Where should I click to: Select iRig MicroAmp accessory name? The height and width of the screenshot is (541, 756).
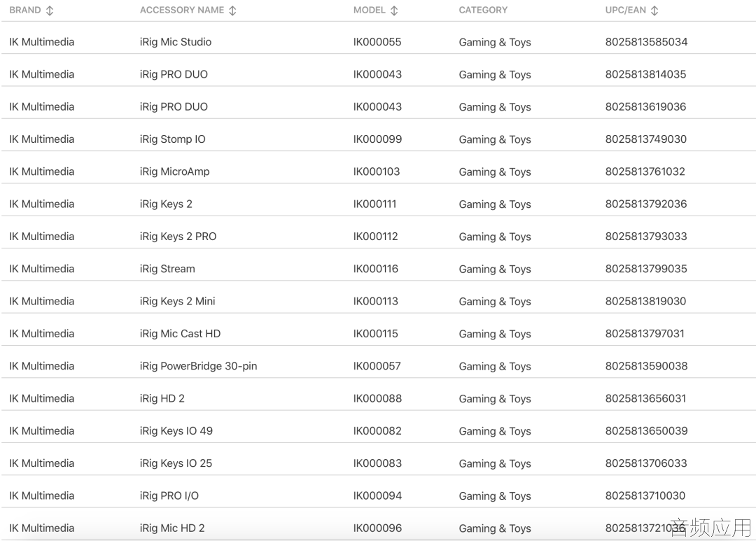pyautogui.click(x=174, y=171)
